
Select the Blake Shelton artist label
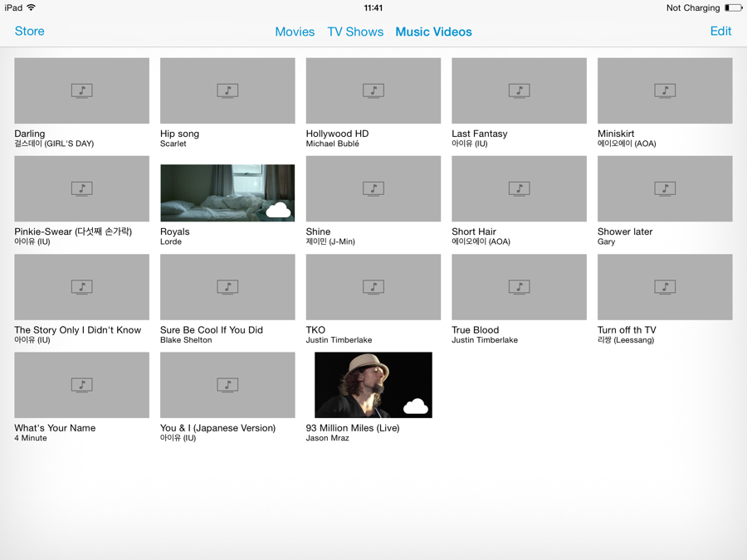coord(186,340)
